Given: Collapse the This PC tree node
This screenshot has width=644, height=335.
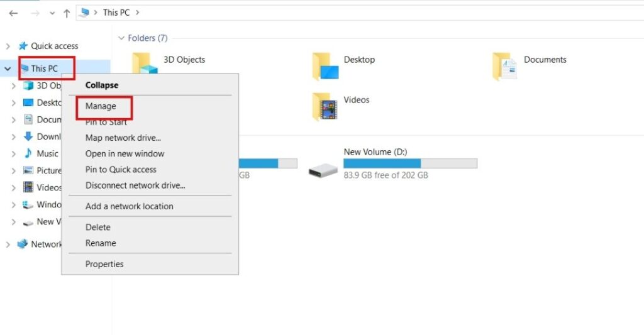Looking at the screenshot, I should click(8, 69).
